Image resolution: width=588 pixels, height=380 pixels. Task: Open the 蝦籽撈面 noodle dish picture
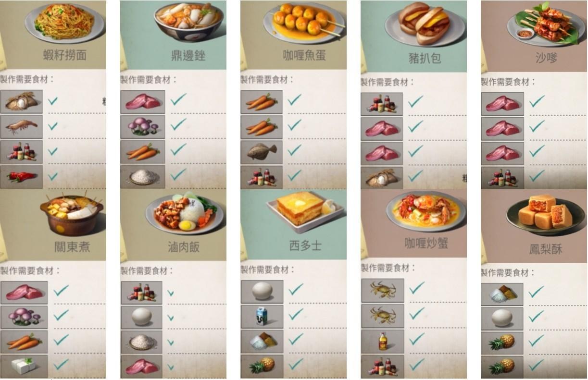[64, 23]
